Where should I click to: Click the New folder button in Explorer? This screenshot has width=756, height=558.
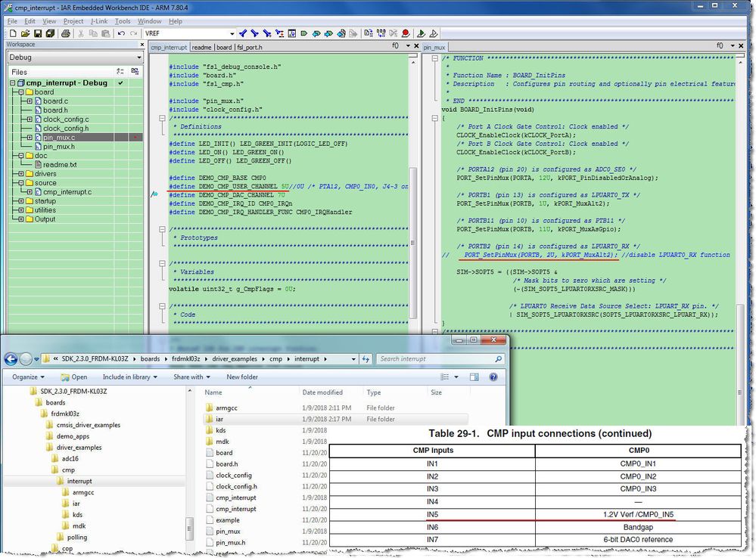(242, 377)
